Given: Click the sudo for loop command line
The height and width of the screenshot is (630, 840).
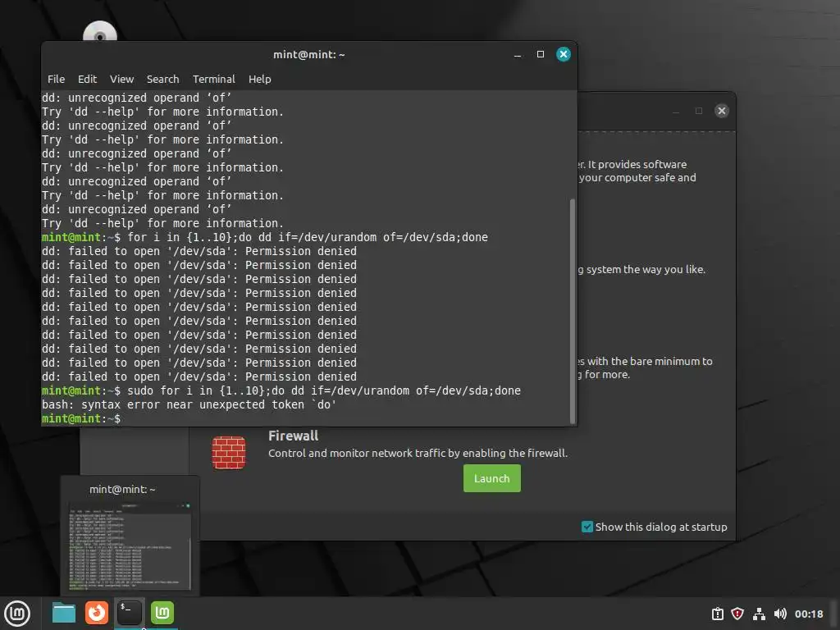Looking at the screenshot, I should click(x=281, y=390).
